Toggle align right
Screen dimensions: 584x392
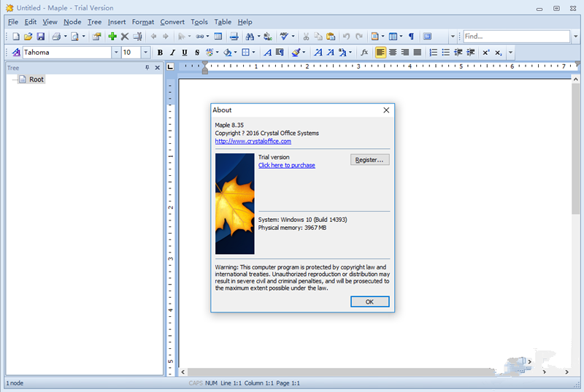[x=405, y=53]
